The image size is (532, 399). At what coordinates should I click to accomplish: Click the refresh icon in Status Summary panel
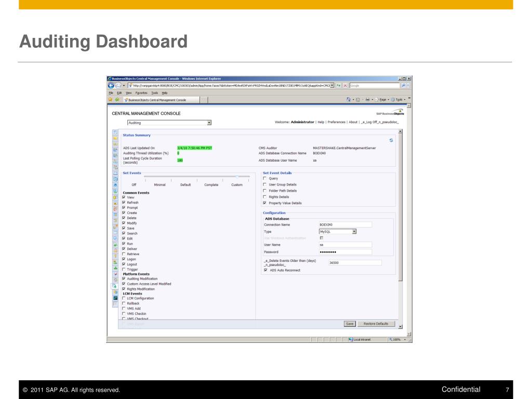click(391, 140)
